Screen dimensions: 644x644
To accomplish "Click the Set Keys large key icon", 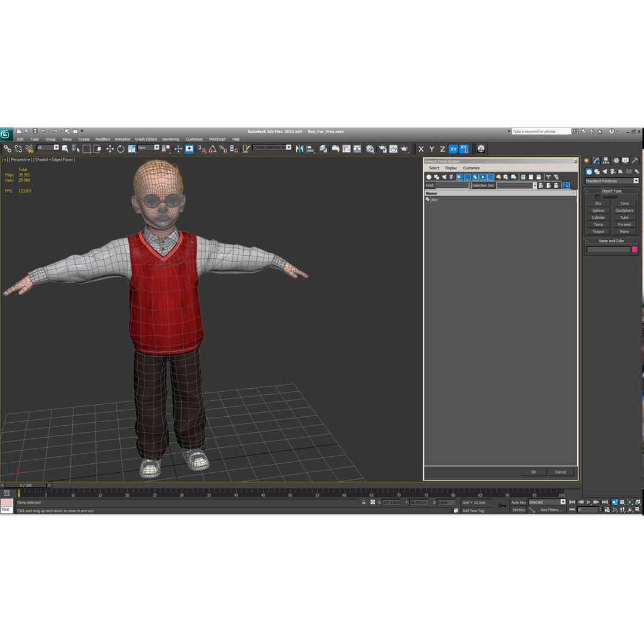I will coord(502,506).
